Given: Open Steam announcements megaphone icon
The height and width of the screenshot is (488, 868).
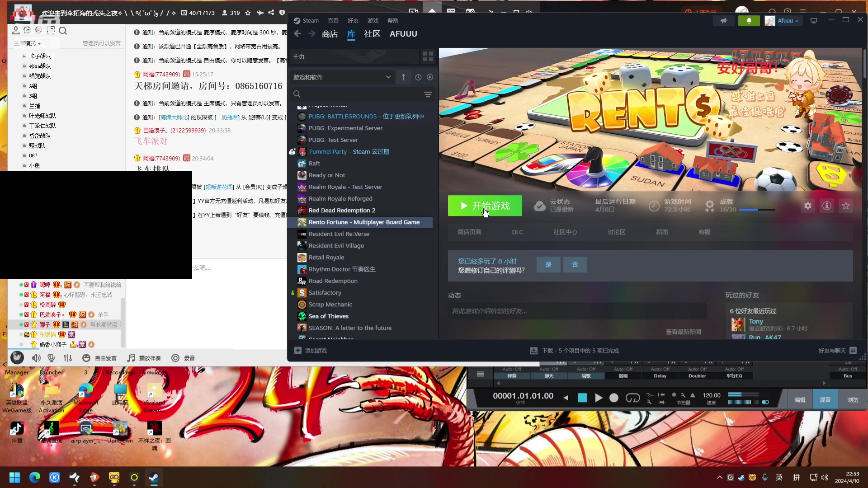Looking at the screenshot, I should 724,21.
